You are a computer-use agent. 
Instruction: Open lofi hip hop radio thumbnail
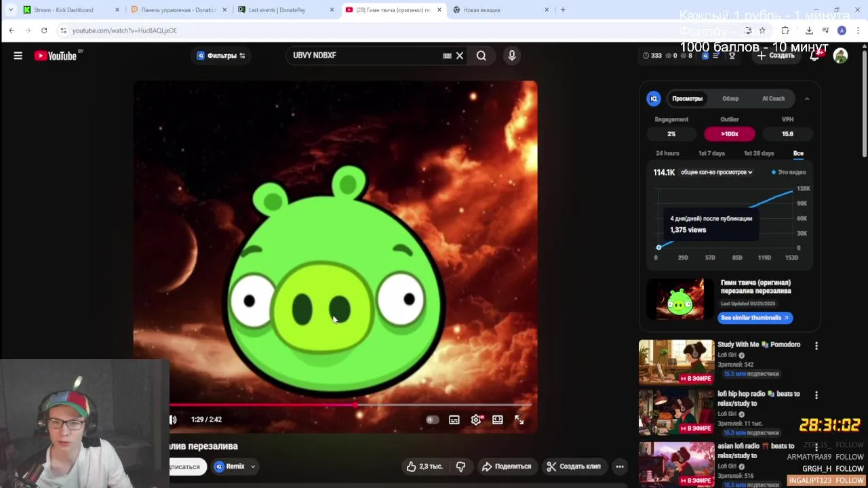click(x=676, y=412)
